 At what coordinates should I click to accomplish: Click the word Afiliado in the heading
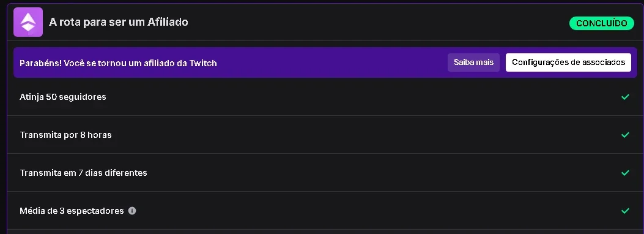tap(168, 22)
